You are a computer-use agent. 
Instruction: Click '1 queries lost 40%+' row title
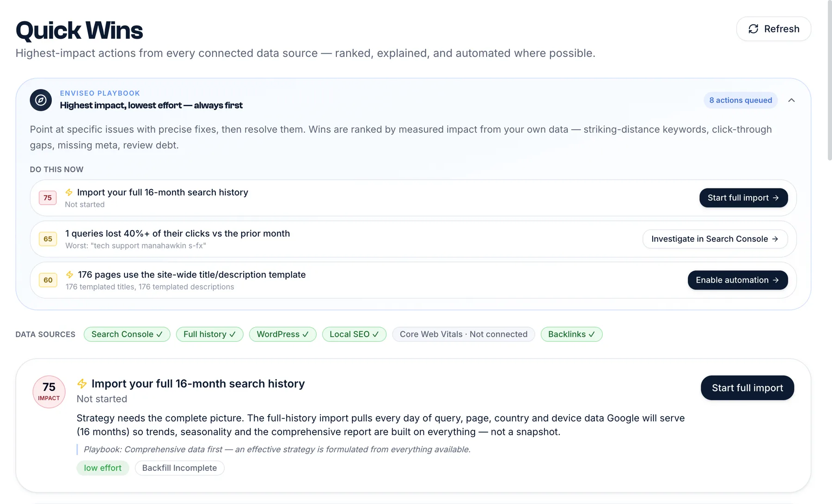click(177, 233)
